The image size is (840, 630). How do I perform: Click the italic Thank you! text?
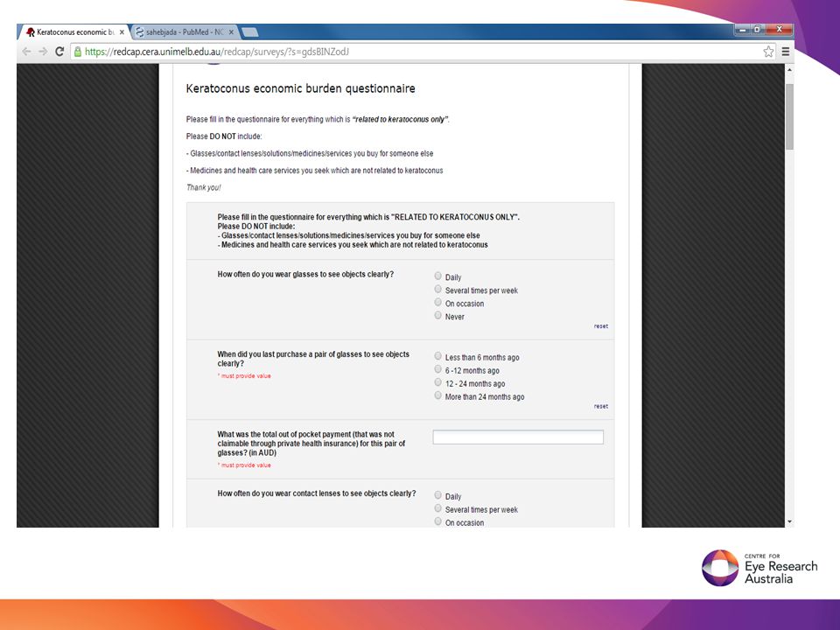point(204,187)
